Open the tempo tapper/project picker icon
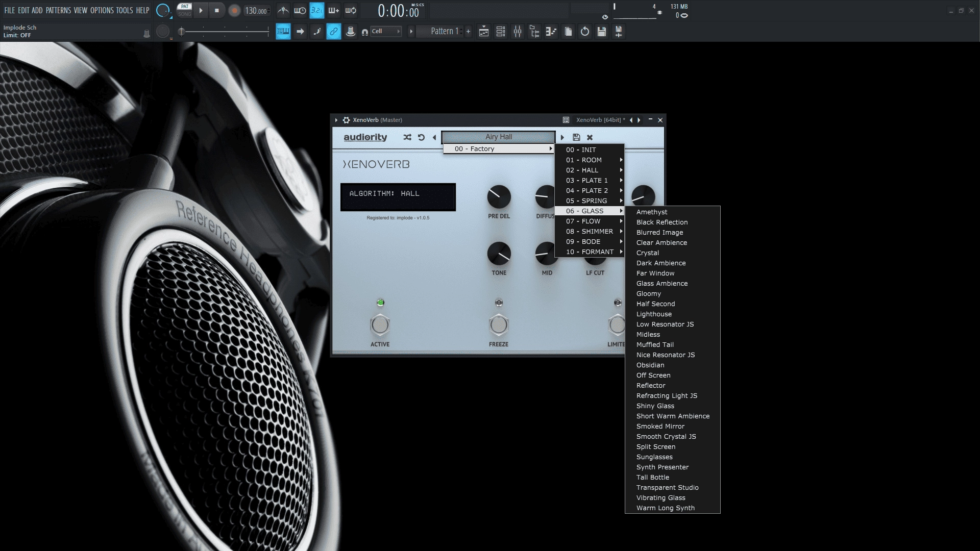The width and height of the screenshot is (980, 551). [551, 32]
